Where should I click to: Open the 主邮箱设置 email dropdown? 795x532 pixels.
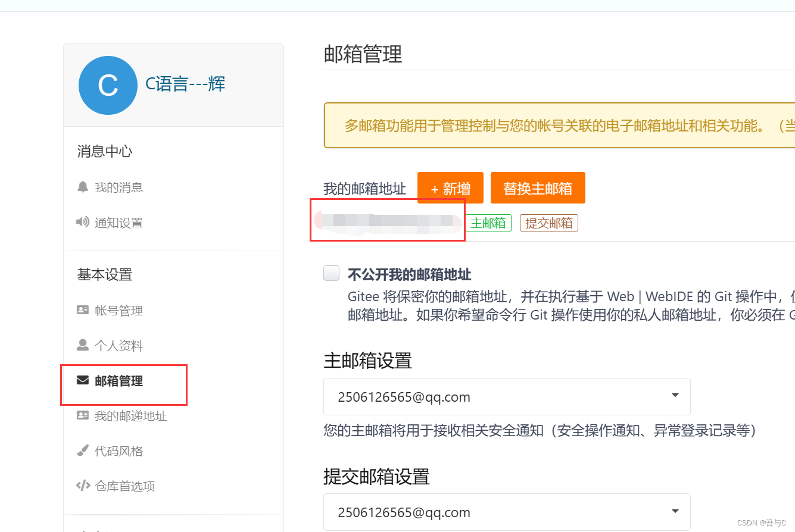[507, 396]
